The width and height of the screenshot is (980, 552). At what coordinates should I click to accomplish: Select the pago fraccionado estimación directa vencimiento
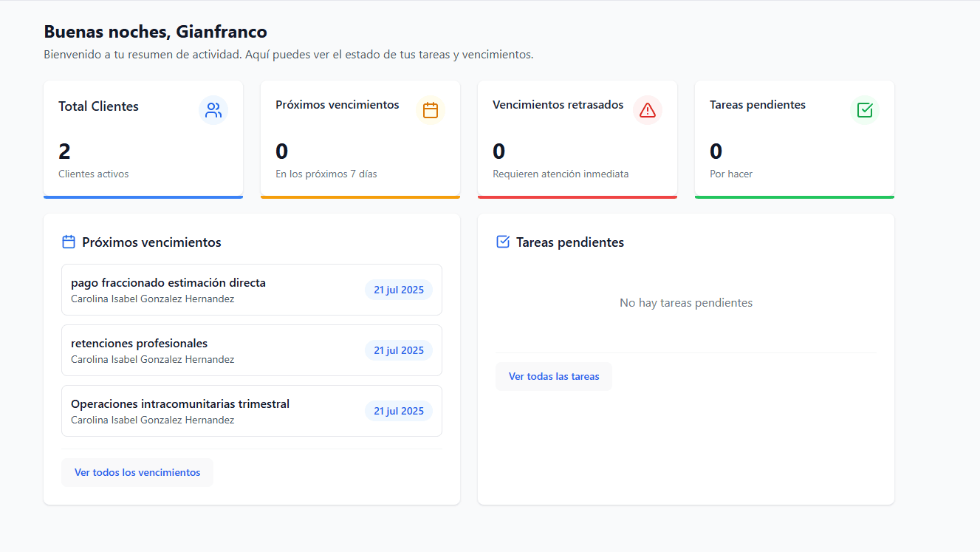(251, 290)
